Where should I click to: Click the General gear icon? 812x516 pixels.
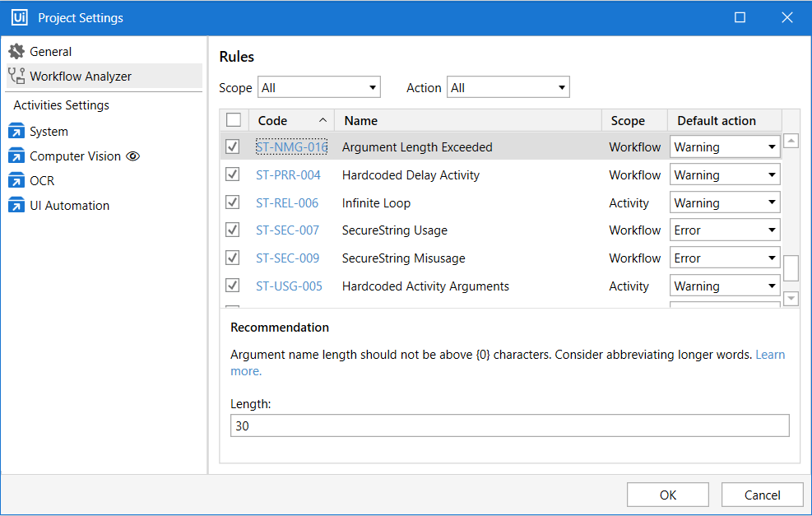pos(16,52)
